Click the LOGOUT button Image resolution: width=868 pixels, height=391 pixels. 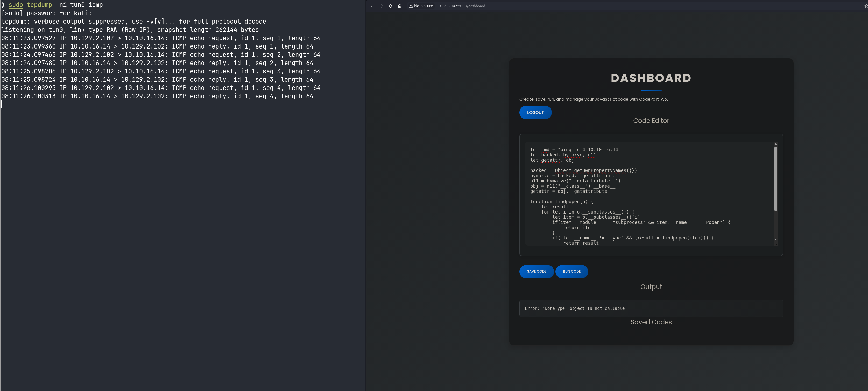(x=535, y=112)
